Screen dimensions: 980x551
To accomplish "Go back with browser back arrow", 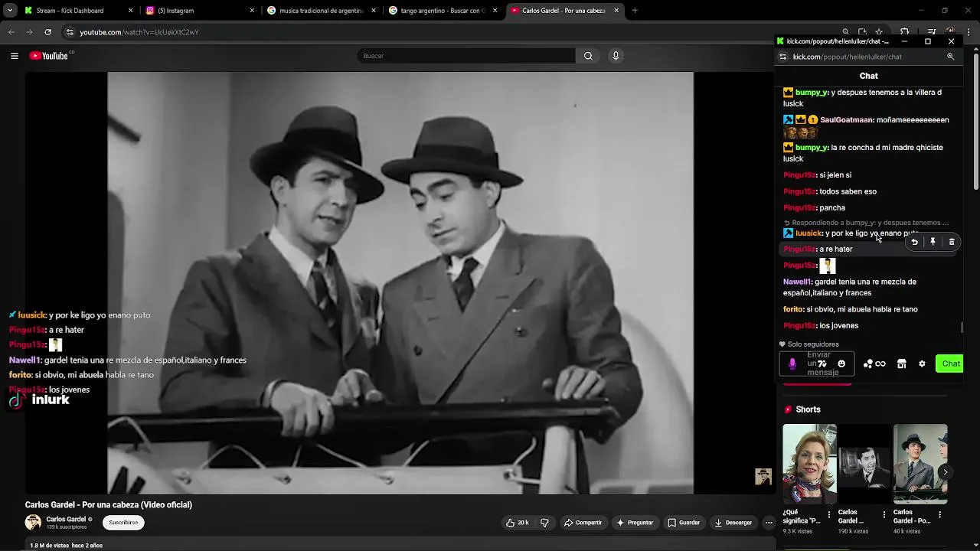I will pos(11,32).
